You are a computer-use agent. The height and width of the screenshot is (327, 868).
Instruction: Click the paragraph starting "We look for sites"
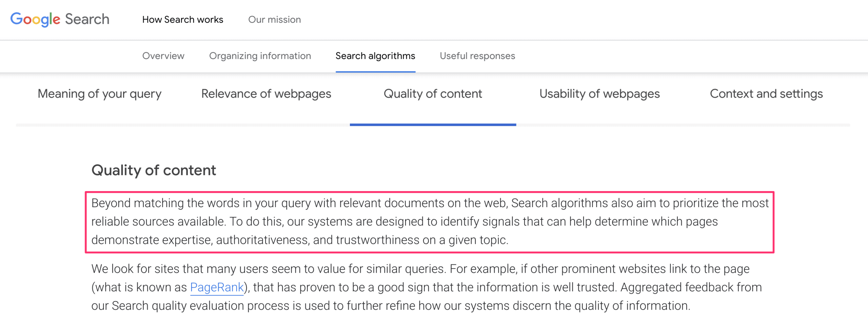[427, 287]
